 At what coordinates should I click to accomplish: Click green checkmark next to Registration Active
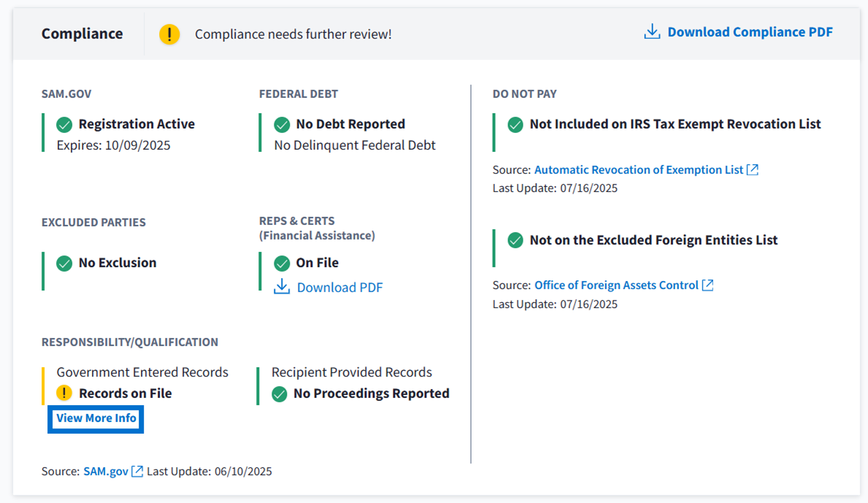(x=64, y=125)
